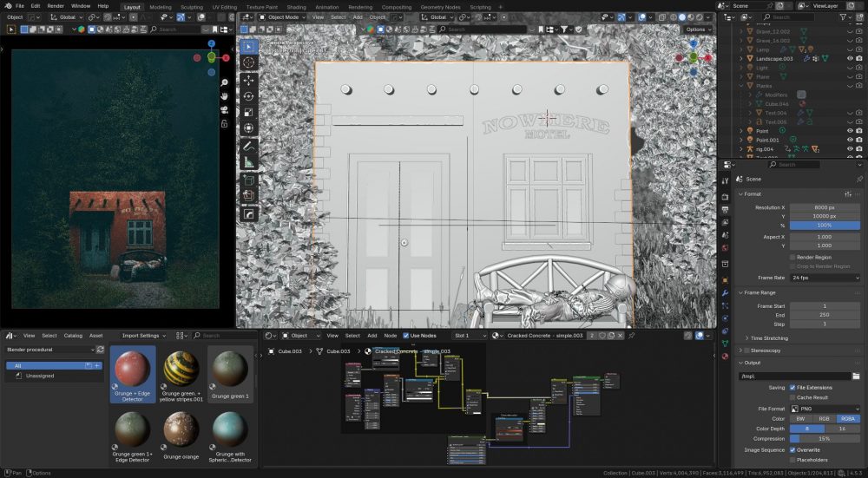
Task: Expand the Time Stretching subpanel
Action: point(746,338)
